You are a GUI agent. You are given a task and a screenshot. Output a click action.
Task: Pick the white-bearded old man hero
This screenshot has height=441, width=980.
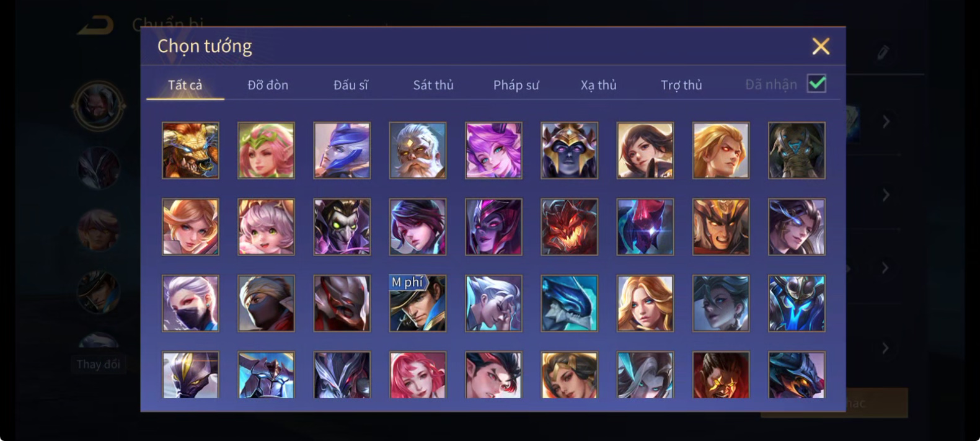pyautogui.click(x=417, y=151)
